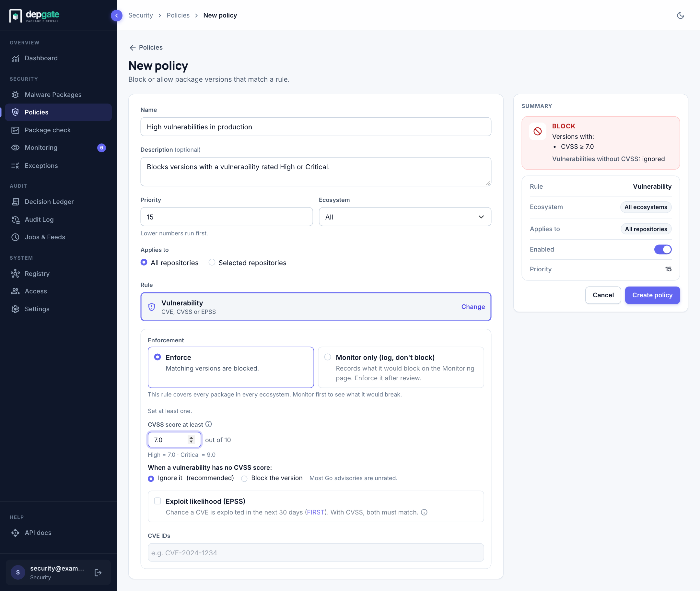Click the Create policy button
700x591 pixels.
pos(652,295)
